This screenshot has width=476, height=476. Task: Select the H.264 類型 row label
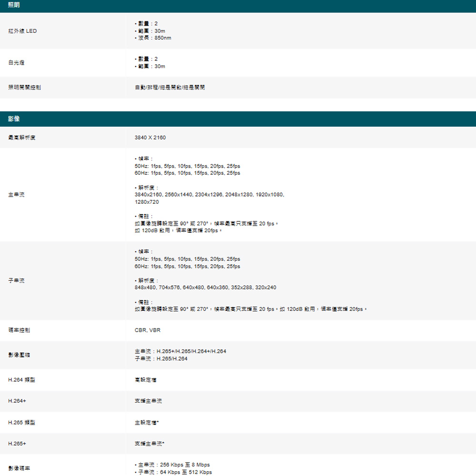22,380
